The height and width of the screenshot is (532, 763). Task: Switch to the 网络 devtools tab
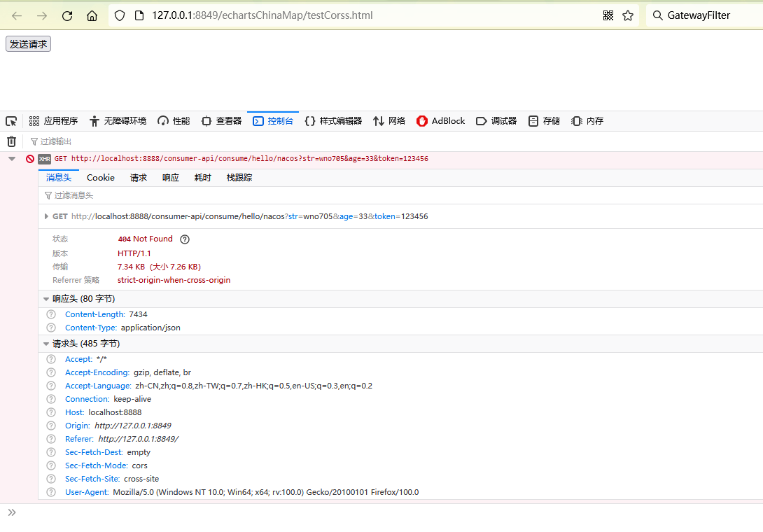point(389,121)
